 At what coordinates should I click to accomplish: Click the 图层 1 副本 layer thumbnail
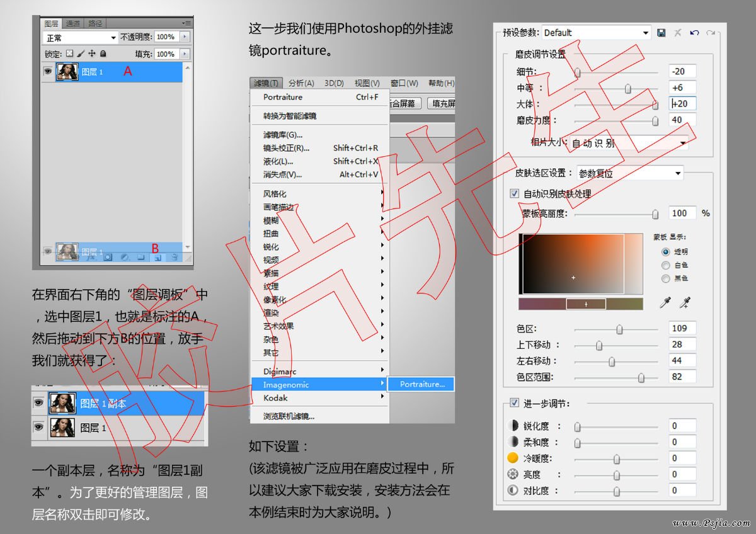point(62,403)
